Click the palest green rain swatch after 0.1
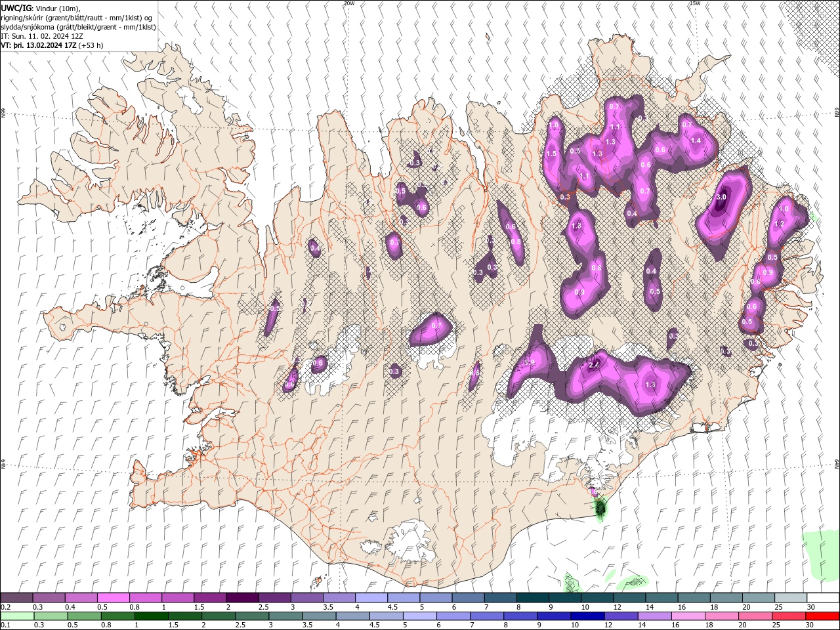The height and width of the screenshot is (630, 840). (16, 616)
